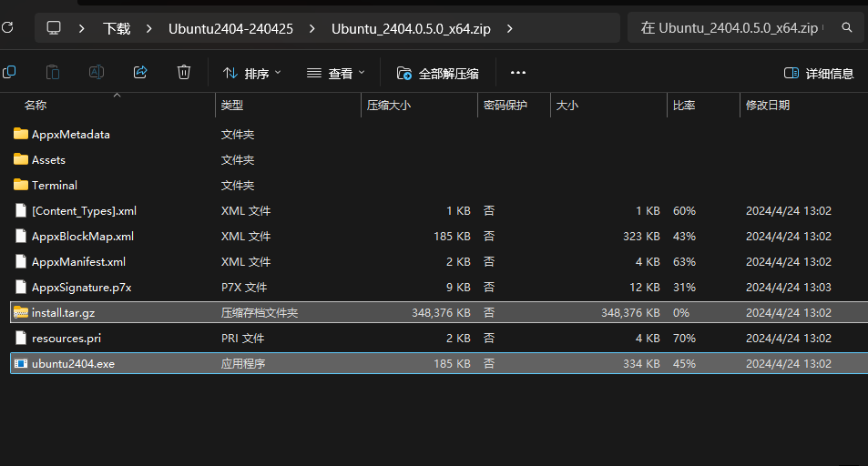Viewport: 868px width, 466px height.
Task: Click the [Content_Types].xml file icon
Action: [21, 210]
